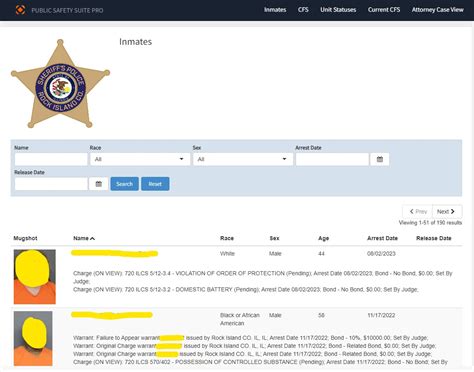Select the second inmate's mugshot thumbnail
The height and width of the screenshot is (372, 474).
click(33, 338)
